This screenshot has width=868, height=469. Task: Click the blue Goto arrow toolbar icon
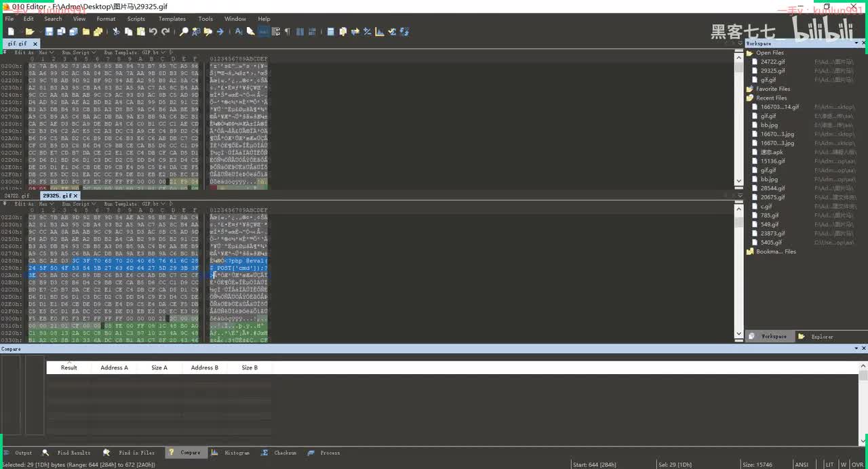coord(220,31)
